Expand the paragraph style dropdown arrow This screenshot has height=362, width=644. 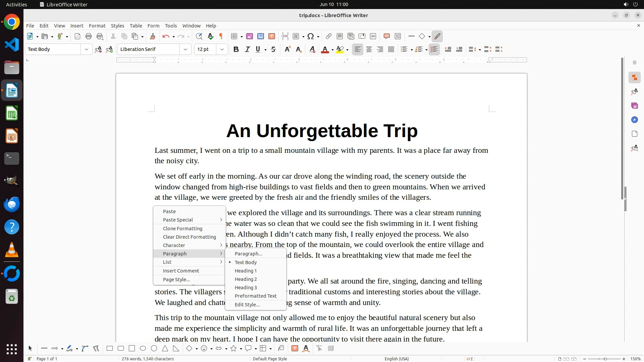click(87, 50)
